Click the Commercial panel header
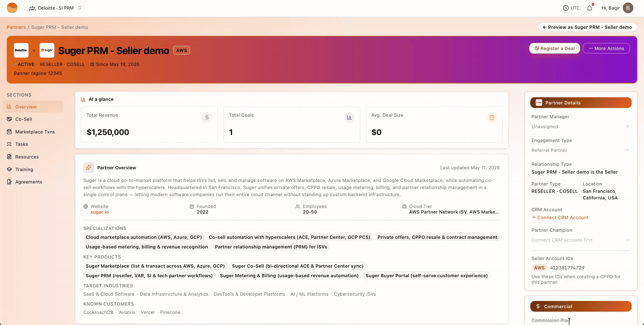This screenshot has height=325, width=644. tap(581, 306)
